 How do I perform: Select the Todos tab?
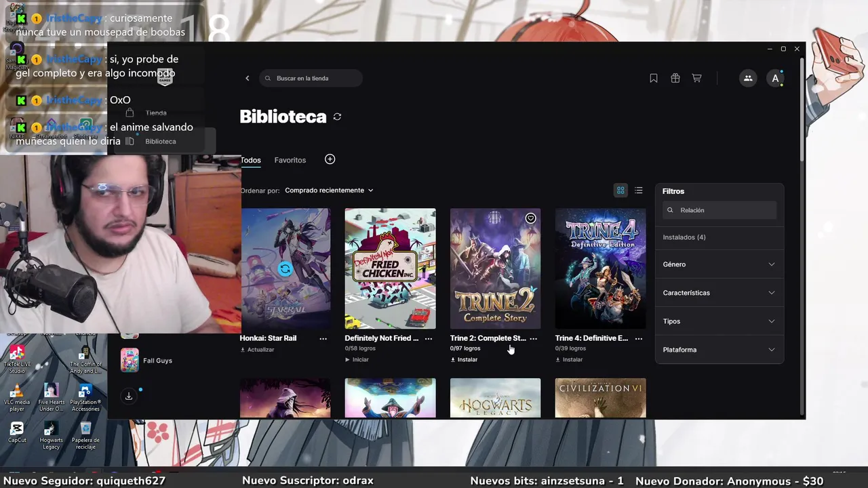coord(250,160)
